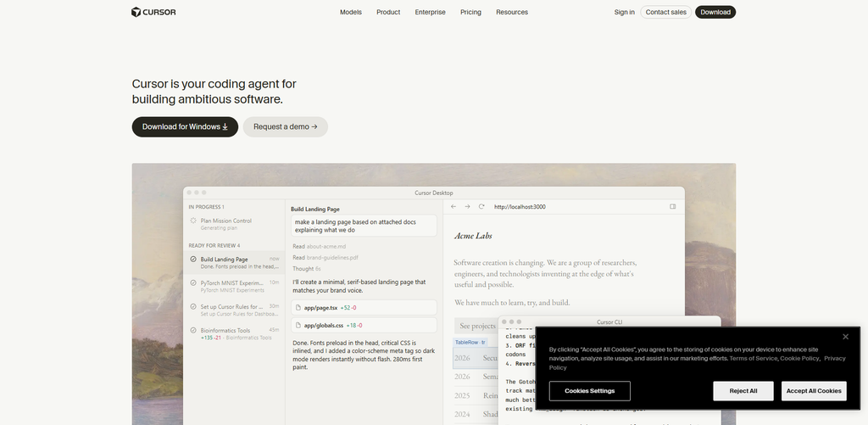Click the header Download button

pyautogui.click(x=715, y=12)
